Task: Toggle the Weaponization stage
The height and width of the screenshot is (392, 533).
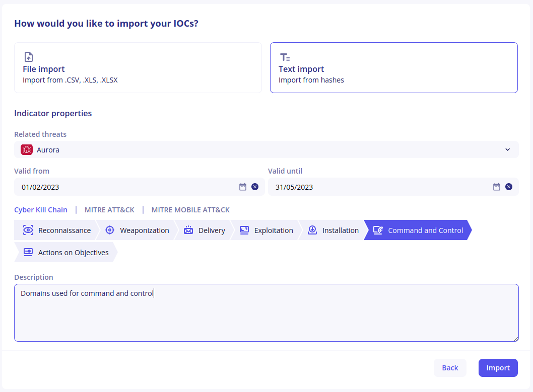Action: click(137, 230)
